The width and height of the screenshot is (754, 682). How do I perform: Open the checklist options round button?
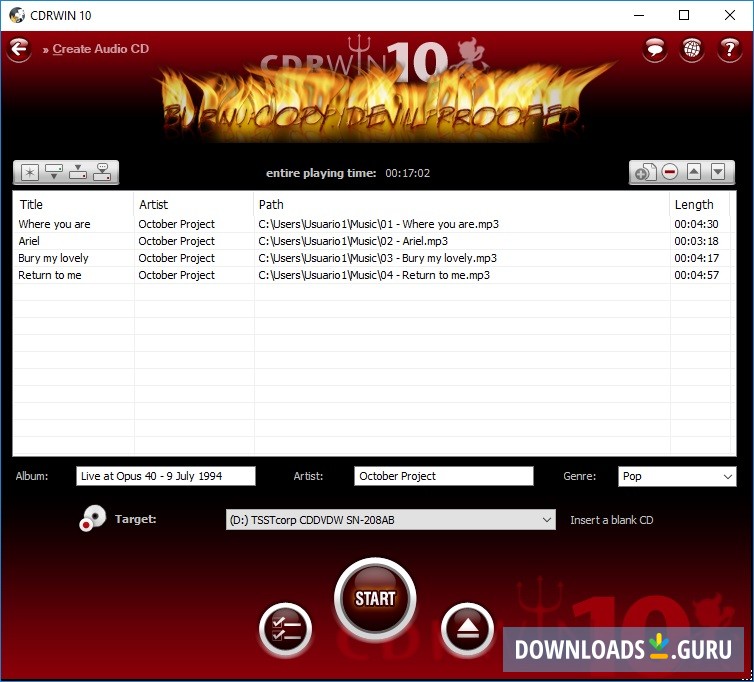click(x=286, y=629)
